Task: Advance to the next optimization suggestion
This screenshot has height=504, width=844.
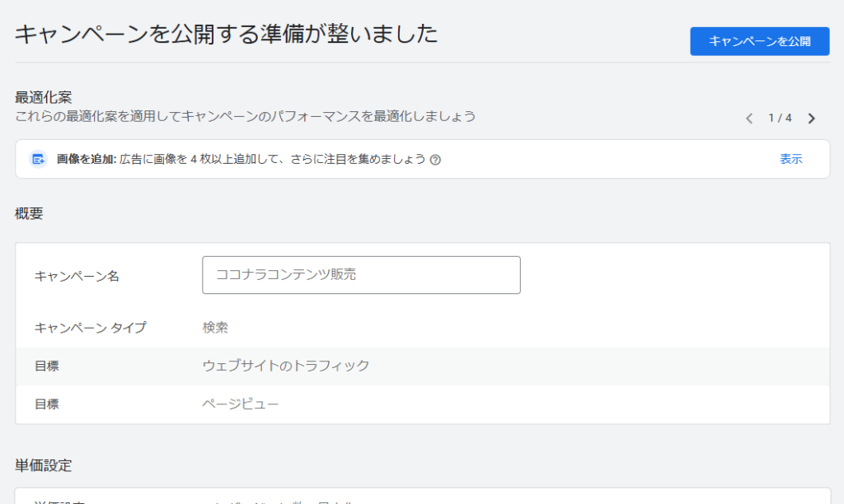Action: tap(811, 119)
